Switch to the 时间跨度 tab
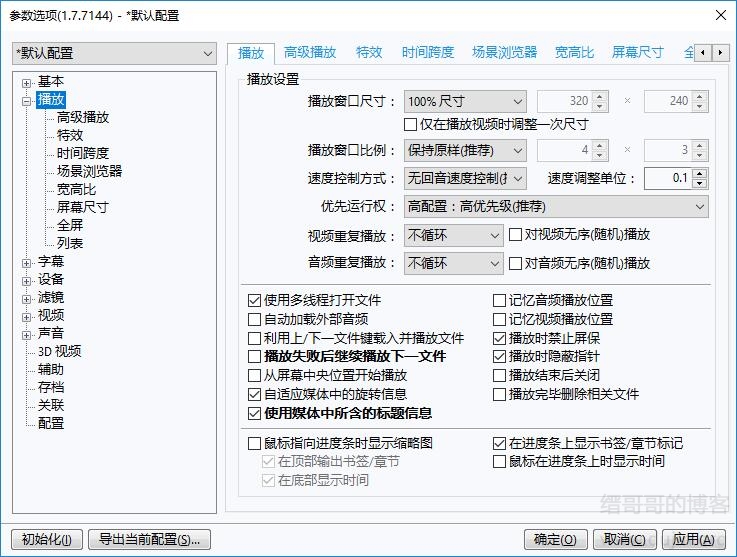 (428, 52)
